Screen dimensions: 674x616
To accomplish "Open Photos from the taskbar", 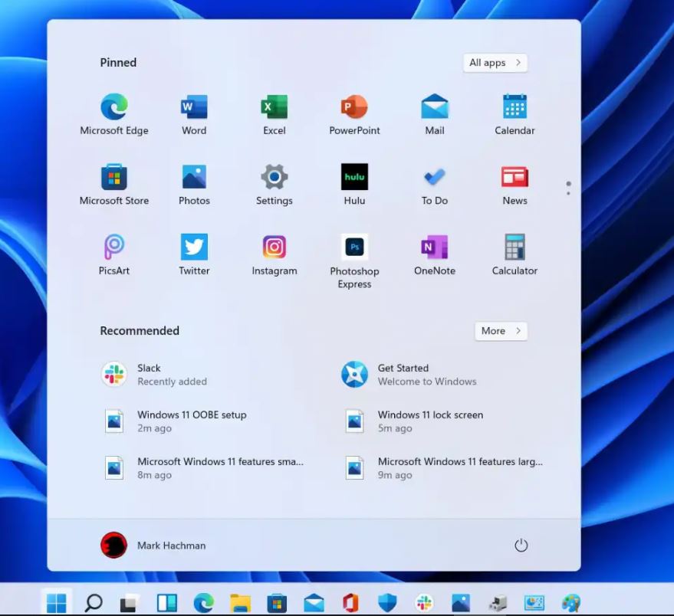I will (x=461, y=603).
